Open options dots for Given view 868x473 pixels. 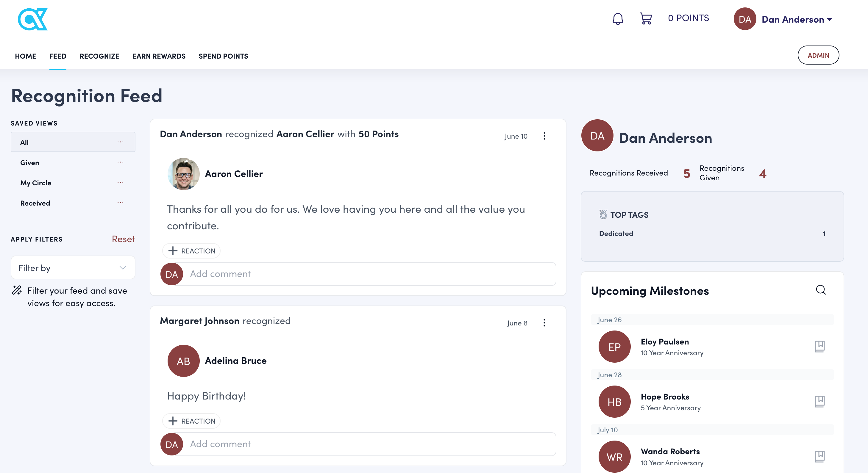click(120, 162)
